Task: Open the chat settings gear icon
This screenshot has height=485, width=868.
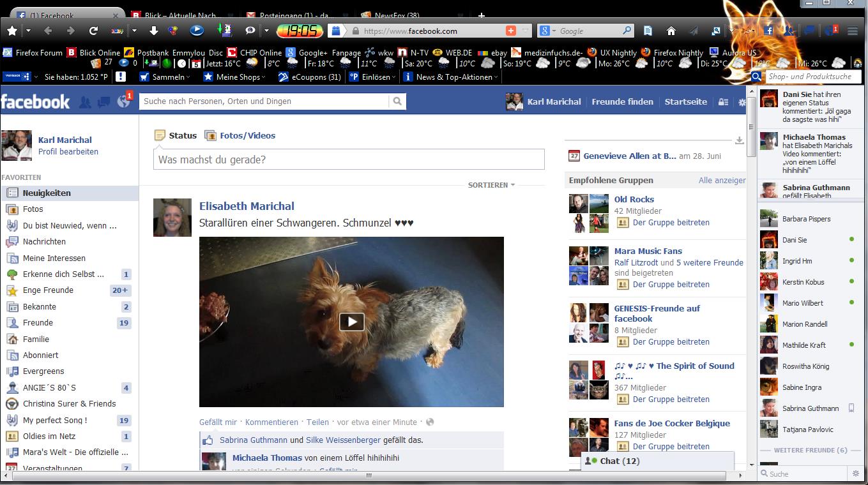Action: click(x=856, y=474)
